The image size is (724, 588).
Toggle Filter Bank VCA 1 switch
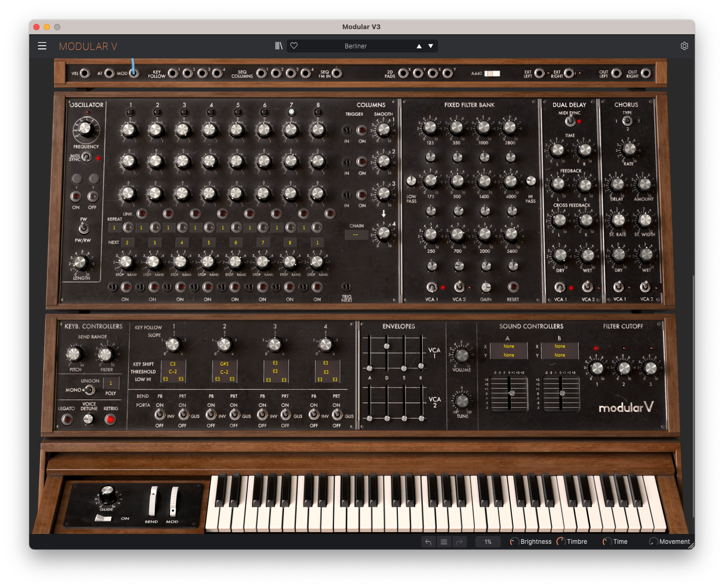click(x=432, y=287)
